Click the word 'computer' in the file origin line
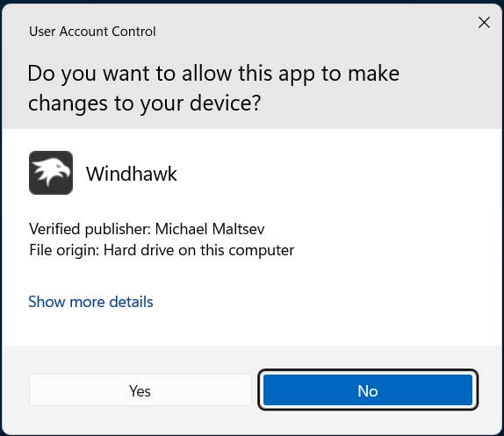504x436 pixels. tap(261, 251)
